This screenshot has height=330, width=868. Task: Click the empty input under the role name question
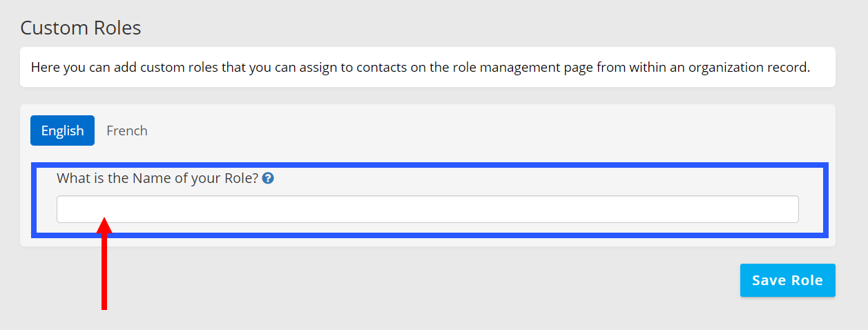click(427, 209)
